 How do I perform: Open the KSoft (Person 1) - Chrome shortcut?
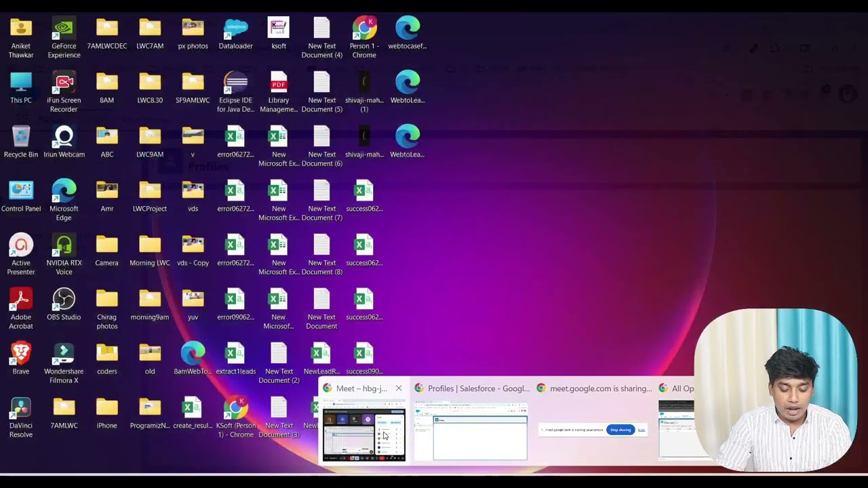click(x=235, y=418)
